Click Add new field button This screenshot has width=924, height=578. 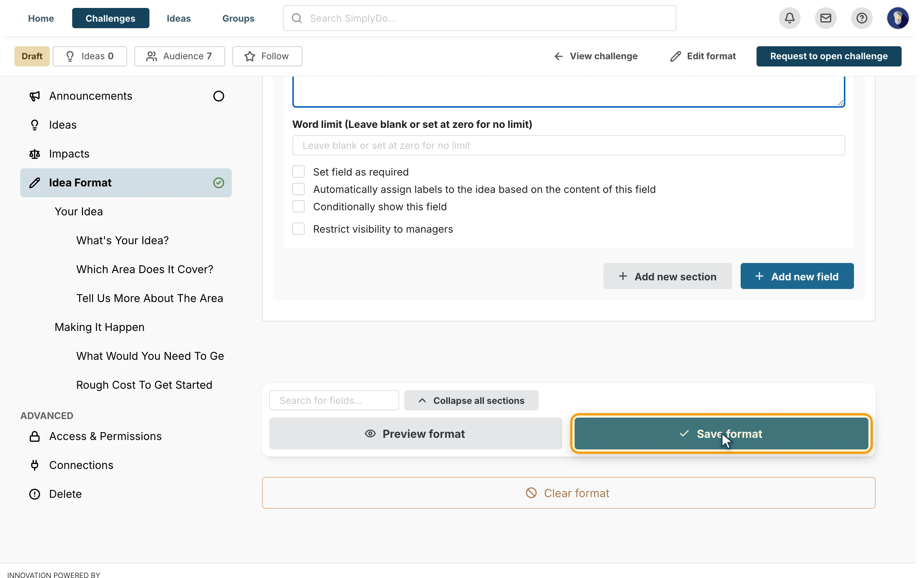(797, 276)
